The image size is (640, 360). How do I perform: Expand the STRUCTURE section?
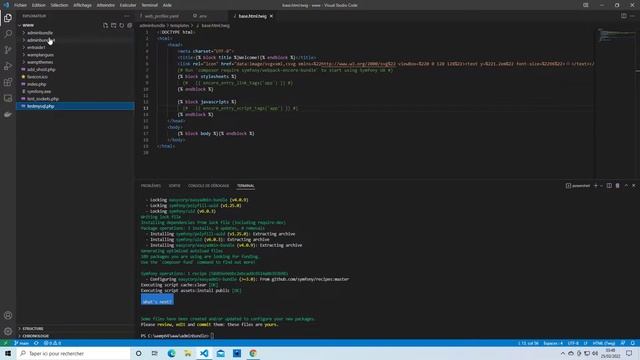[x=33, y=329]
